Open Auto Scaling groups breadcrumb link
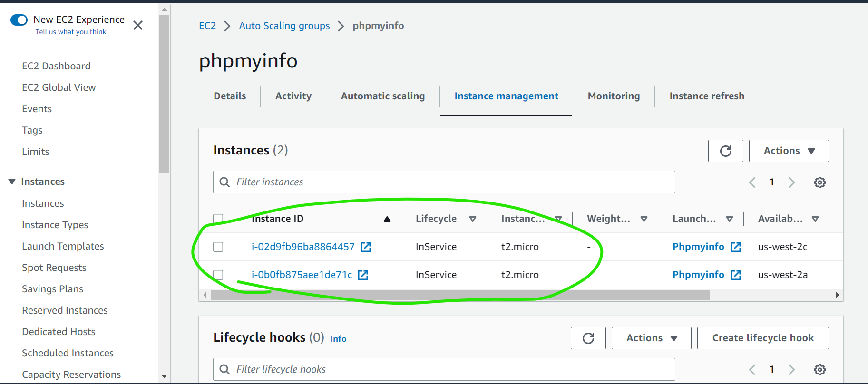The image size is (868, 384). point(284,26)
